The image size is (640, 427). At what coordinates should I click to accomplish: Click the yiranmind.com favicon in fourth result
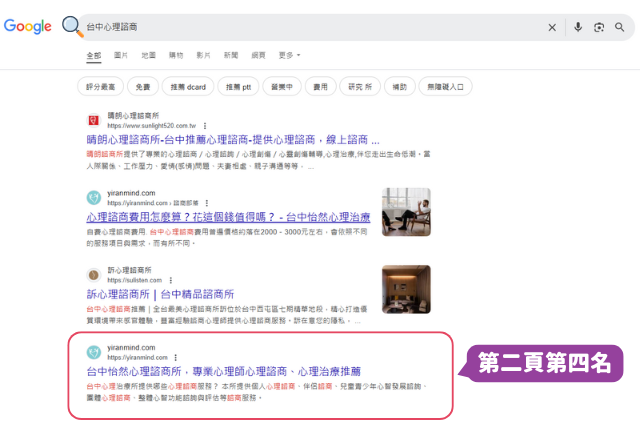tap(94, 352)
